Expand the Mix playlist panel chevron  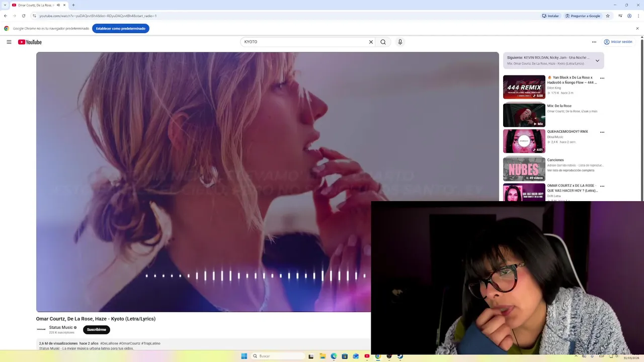[x=597, y=61]
